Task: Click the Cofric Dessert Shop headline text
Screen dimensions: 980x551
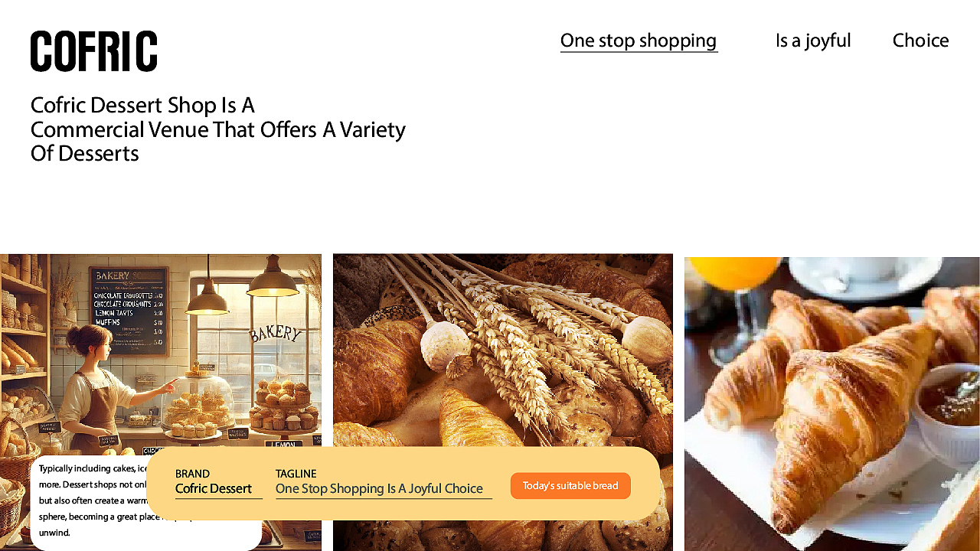Action: [218, 129]
